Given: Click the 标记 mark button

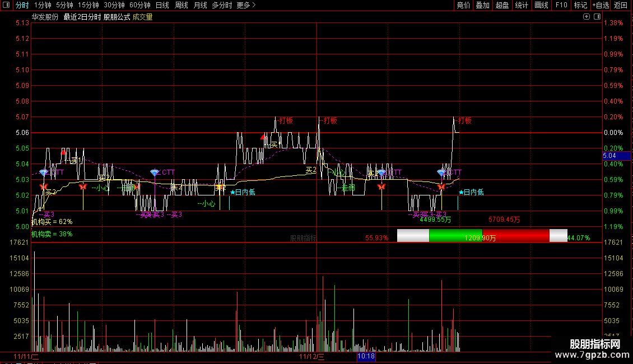Looking at the screenshot, I should tap(580, 5).
